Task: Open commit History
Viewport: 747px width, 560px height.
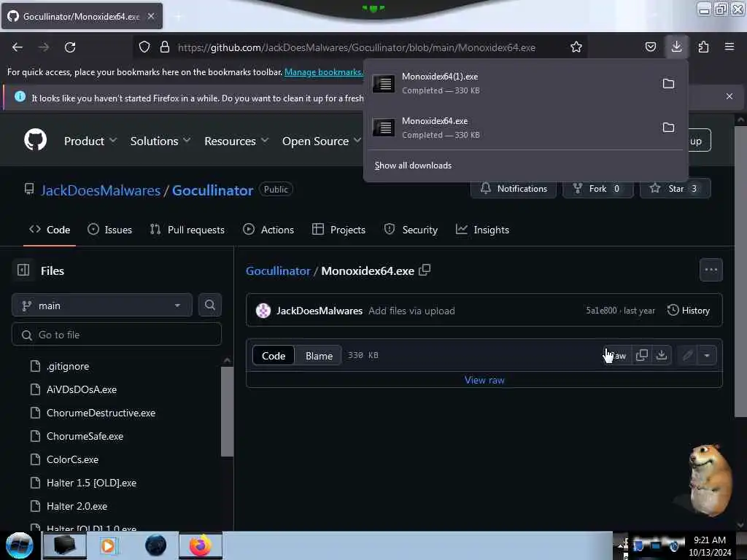Action: pos(689,311)
